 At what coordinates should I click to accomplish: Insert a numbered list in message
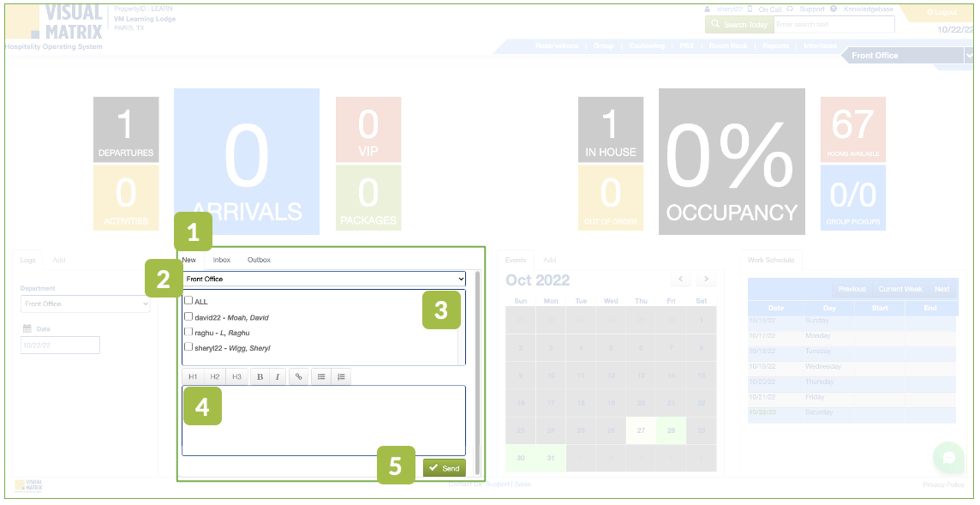(341, 376)
